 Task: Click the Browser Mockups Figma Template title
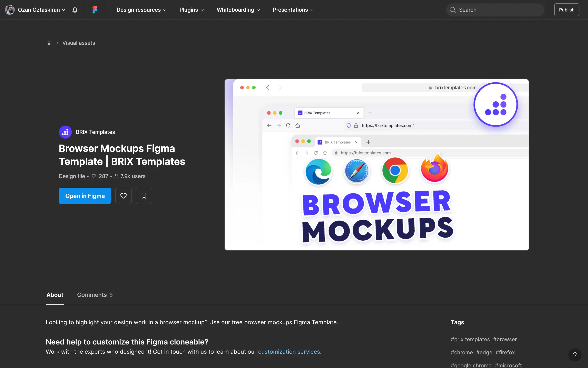click(122, 155)
